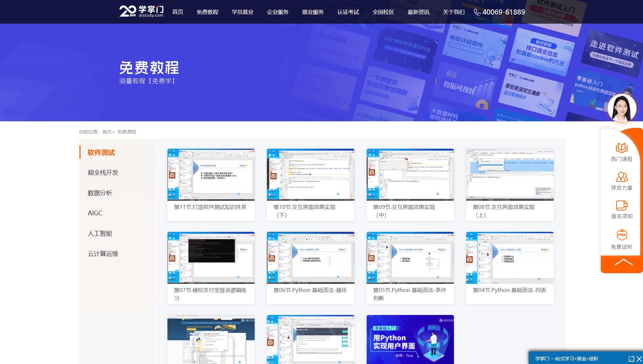Select 软件测试 category in sidebar
This screenshot has width=643, height=364.
(101, 152)
